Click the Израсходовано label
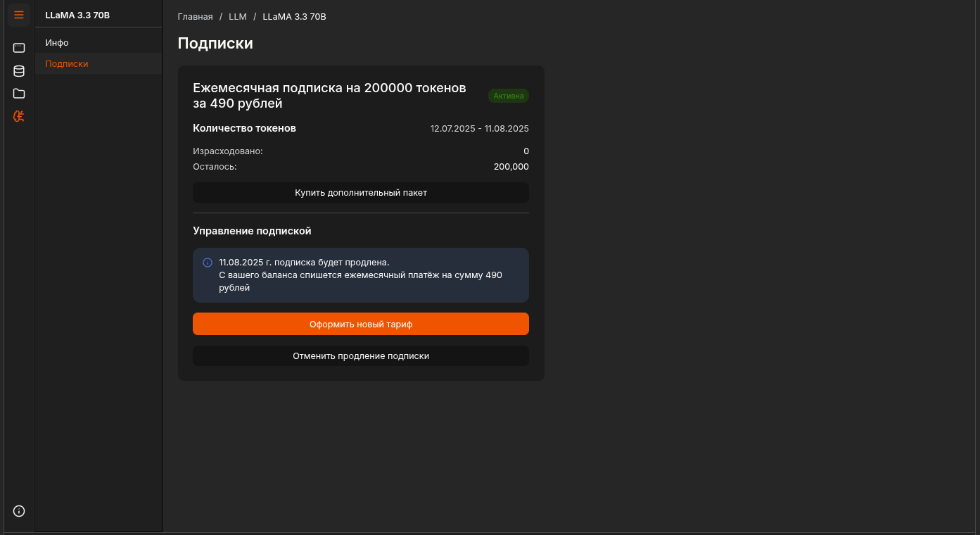The height and width of the screenshot is (535, 980). click(x=228, y=151)
